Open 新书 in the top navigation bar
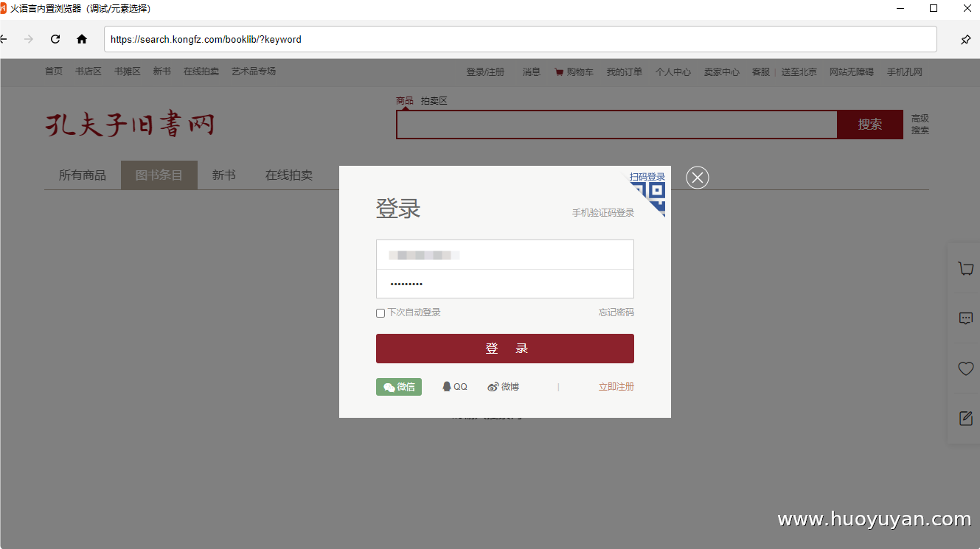 tap(162, 71)
